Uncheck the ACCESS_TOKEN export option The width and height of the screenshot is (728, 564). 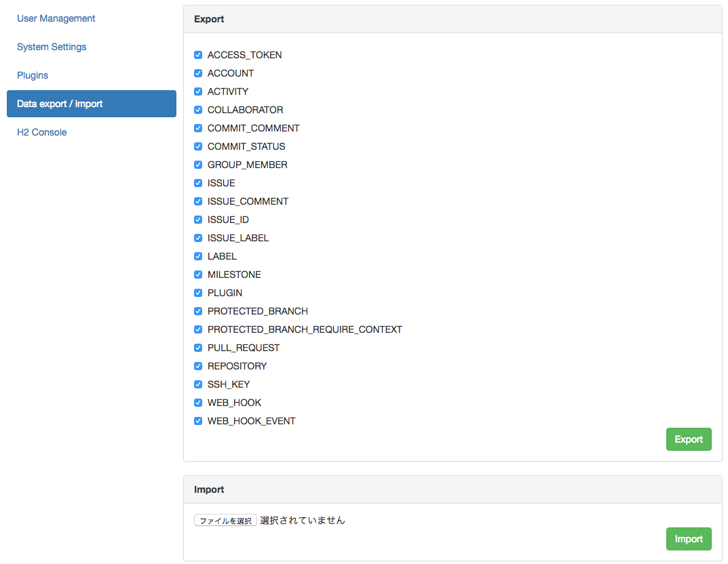[x=197, y=54]
